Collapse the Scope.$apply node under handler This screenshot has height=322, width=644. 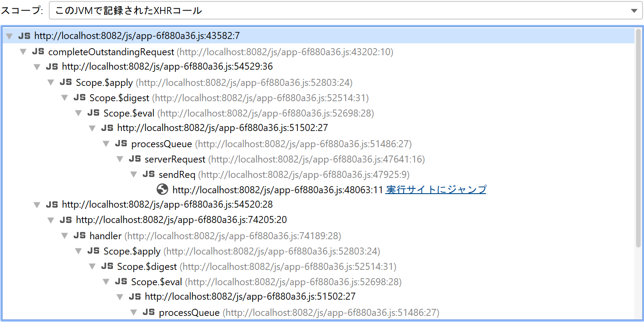(x=79, y=251)
